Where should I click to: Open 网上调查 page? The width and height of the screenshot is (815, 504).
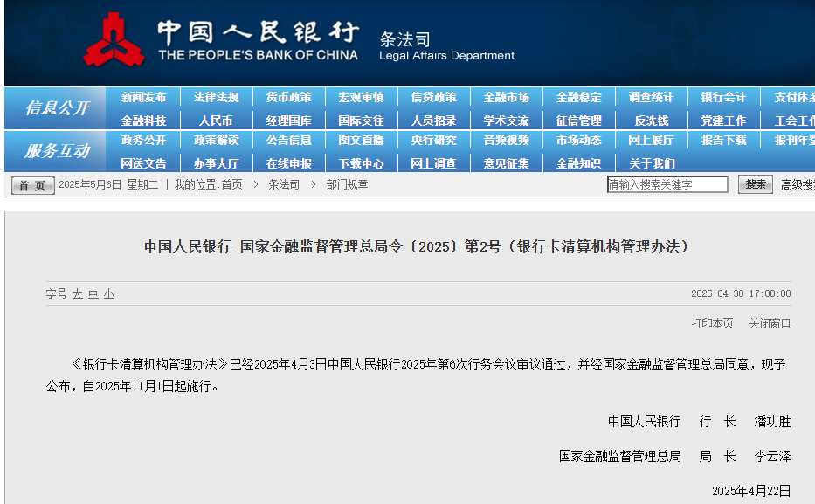433,163
